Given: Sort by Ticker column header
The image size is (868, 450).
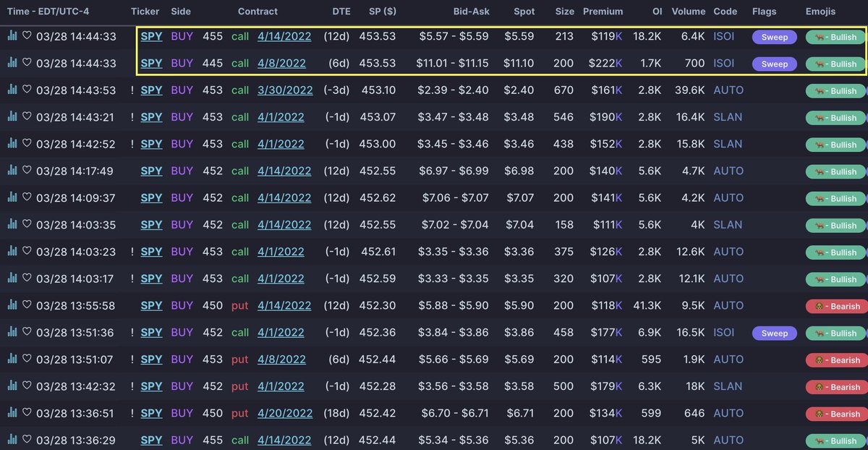Looking at the screenshot, I should pos(145,12).
